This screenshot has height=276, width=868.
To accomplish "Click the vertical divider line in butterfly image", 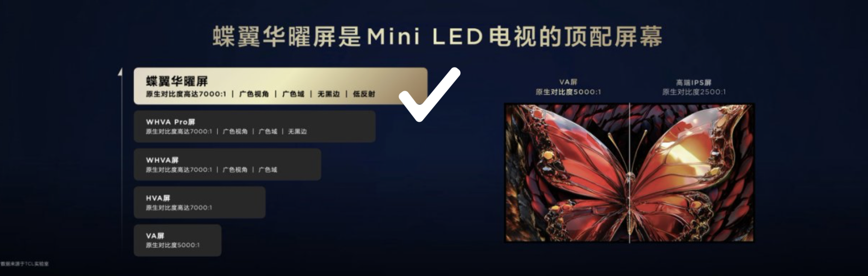I will [629, 173].
